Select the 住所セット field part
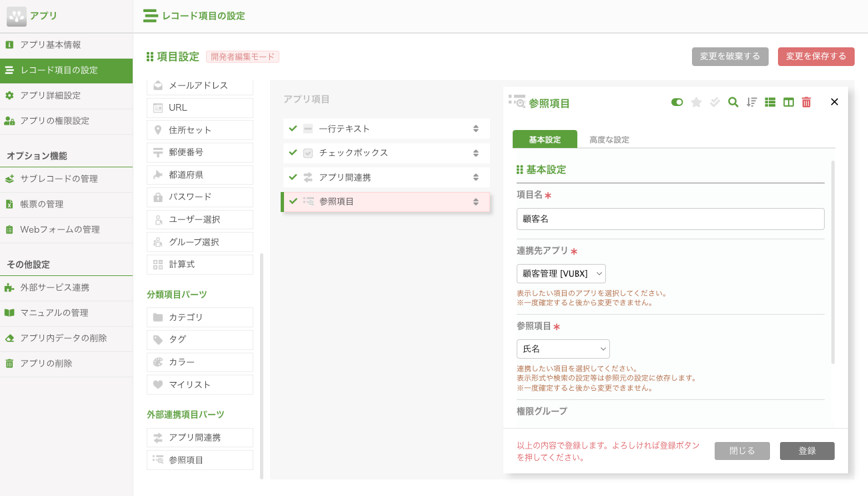The height and width of the screenshot is (496, 868). [x=200, y=130]
